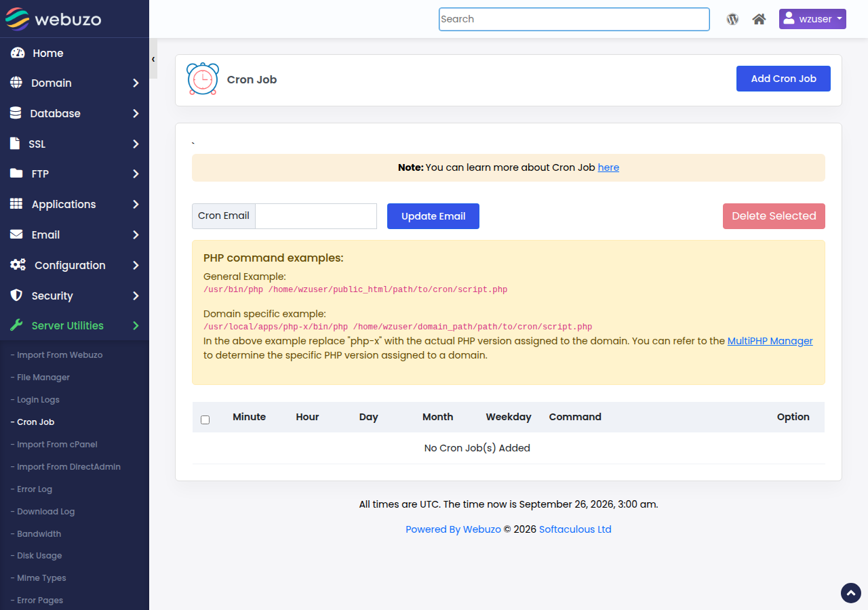The width and height of the screenshot is (868, 610).
Task: Follow the "here" link in the note
Action: click(x=608, y=167)
